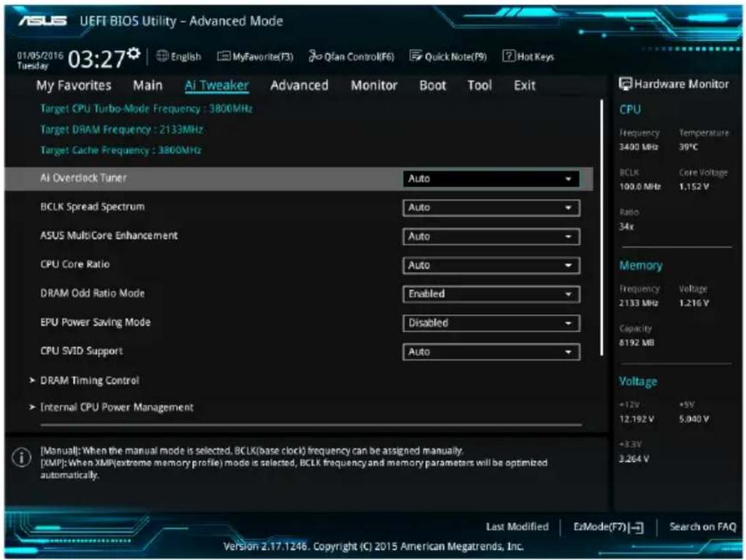
Task: Click Search on FAQ
Action: [x=703, y=526]
